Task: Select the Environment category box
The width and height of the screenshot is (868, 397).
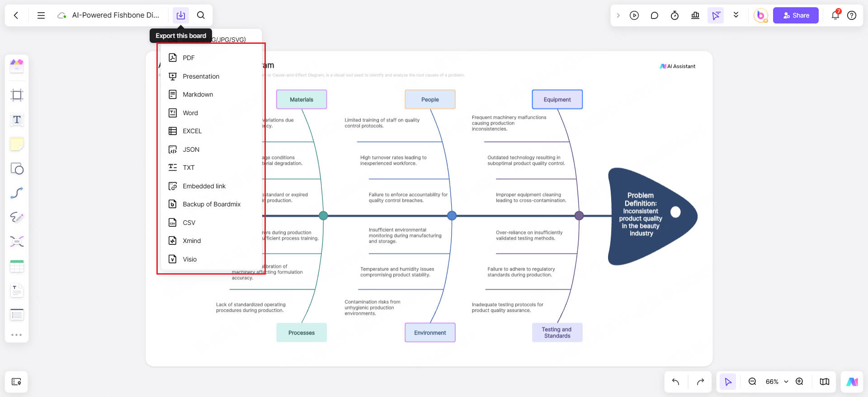Action: [x=430, y=332]
